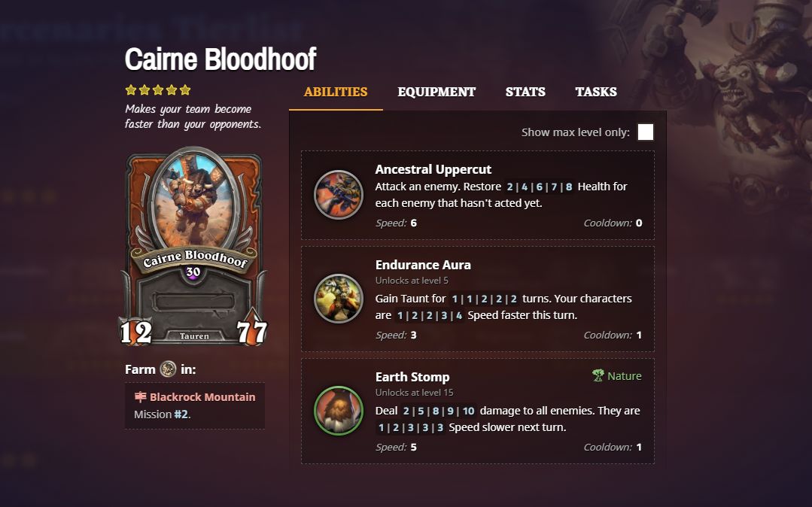Click the Nature spell school tree icon
Viewport: 812px width, 507px height.
pos(598,375)
